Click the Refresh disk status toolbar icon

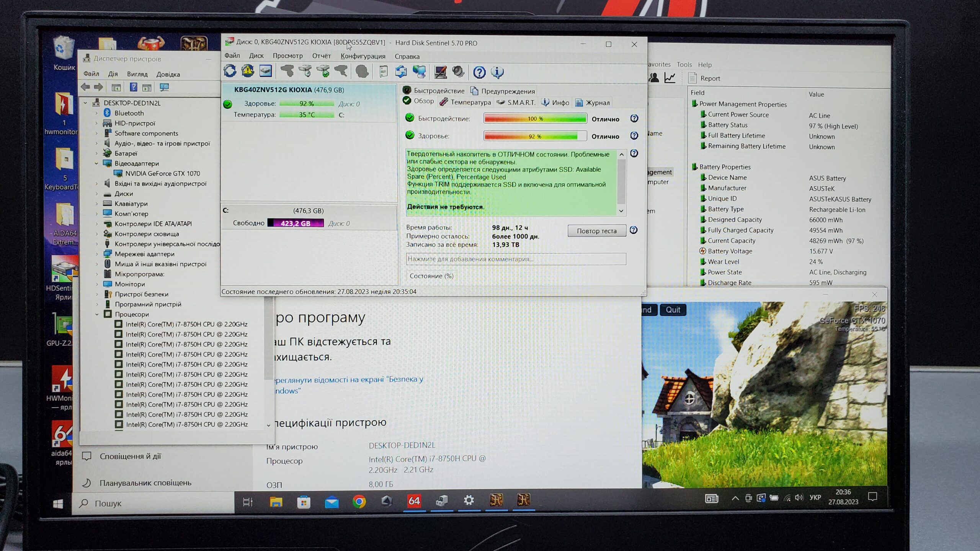click(x=230, y=71)
